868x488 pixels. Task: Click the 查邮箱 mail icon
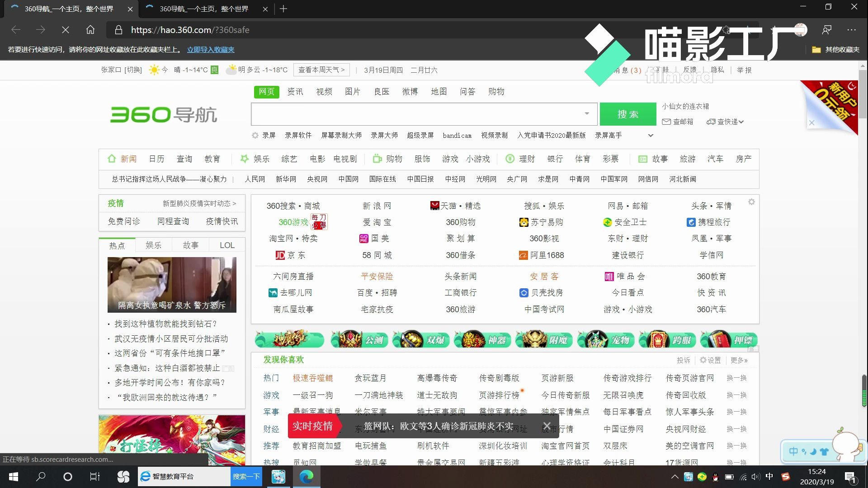[x=666, y=122]
